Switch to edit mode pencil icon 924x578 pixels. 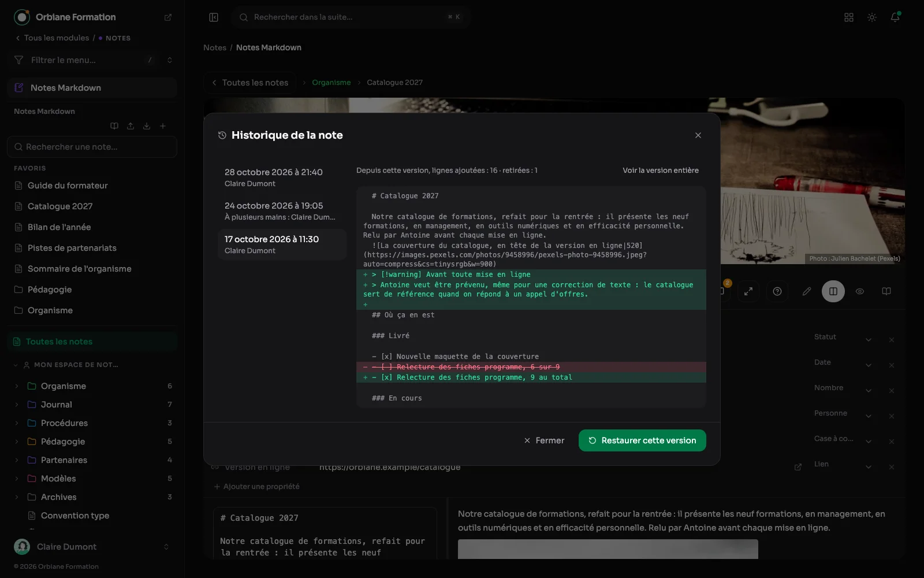[807, 291]
